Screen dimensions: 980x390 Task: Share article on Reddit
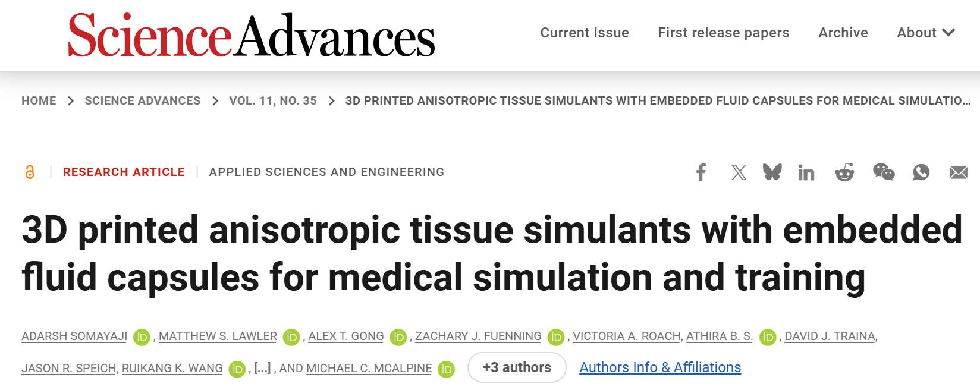tap(844, 172)
